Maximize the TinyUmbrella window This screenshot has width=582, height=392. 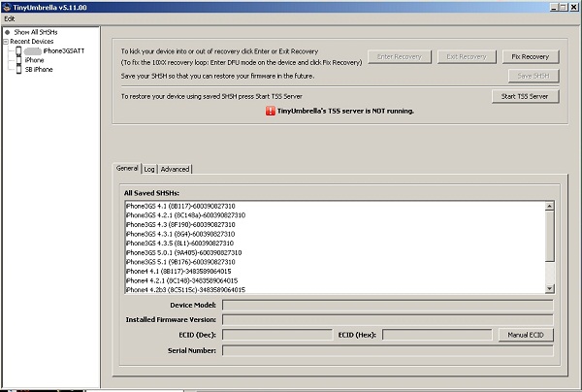563,7
